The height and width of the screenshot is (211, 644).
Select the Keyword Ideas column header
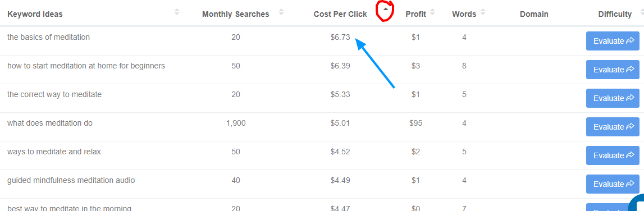[x=35, y=15]
